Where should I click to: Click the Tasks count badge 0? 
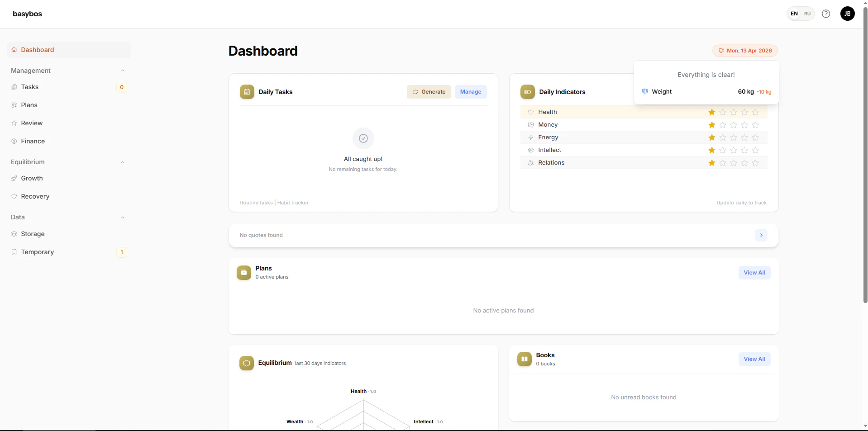pos(122,87)
